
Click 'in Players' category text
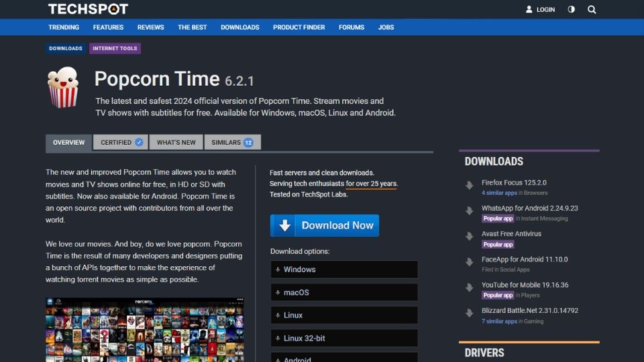click(528, 295)
